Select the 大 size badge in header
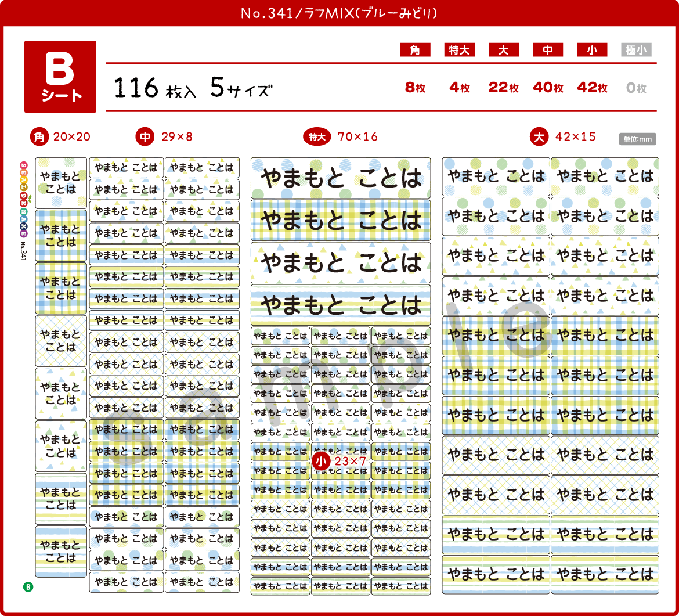 coord(503,50)
